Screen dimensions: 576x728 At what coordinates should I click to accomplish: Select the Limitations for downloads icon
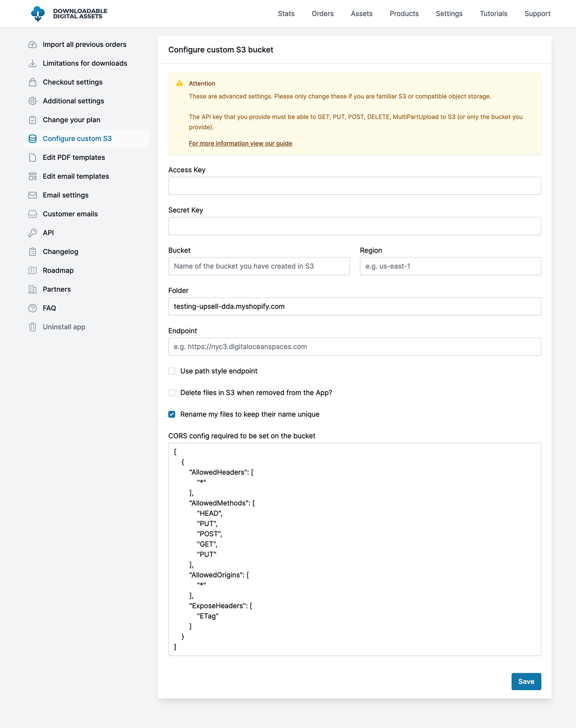click(33, 63)
